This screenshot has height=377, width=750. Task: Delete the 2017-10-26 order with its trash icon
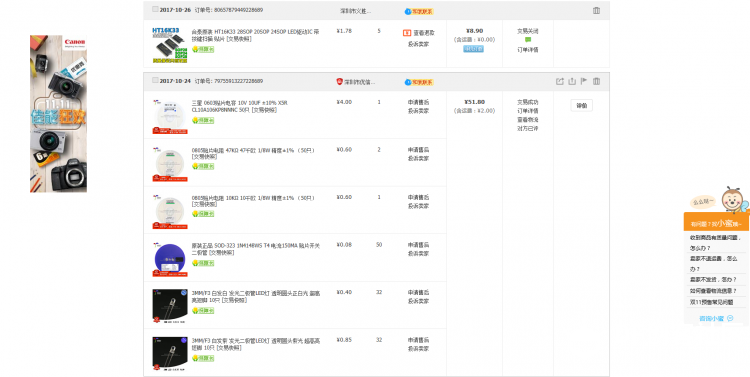pos(596,10)
